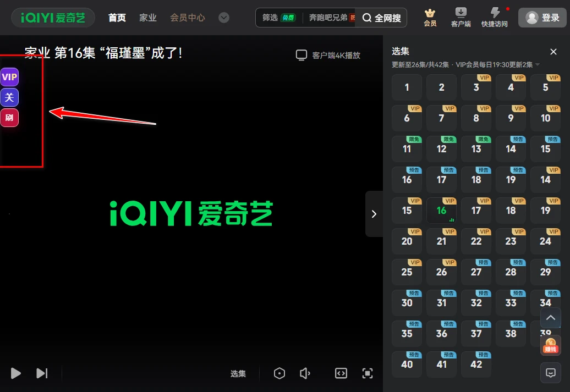Select episode 2
The width and height of the screenshot is (570, 392).
click(441, 87)
